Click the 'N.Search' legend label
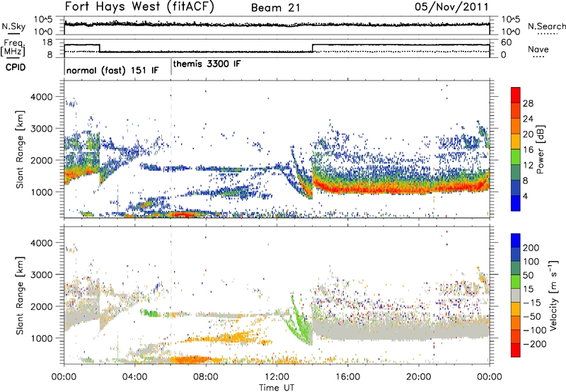Screen dimensions: 566x392 click(546, 26)
